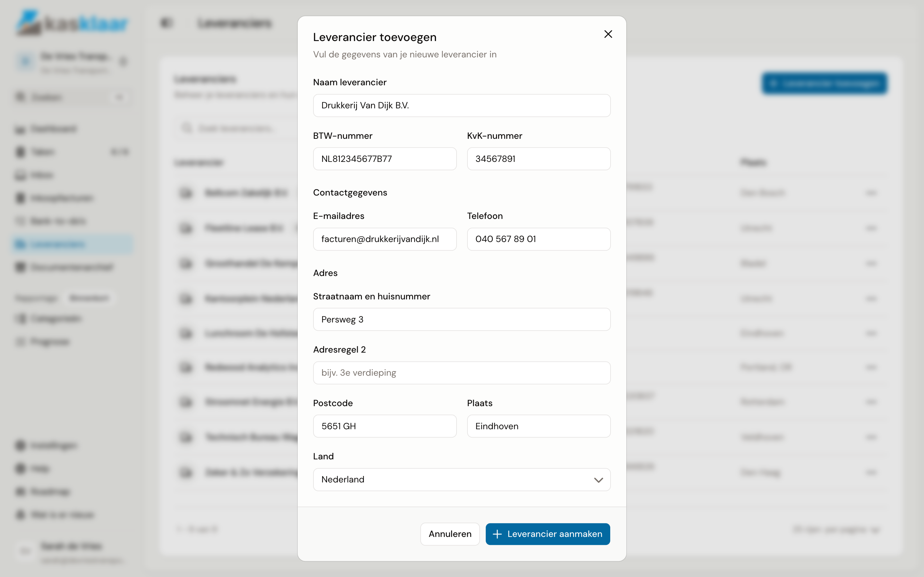Select the Nederland country combo box
Screen dimensions: 924x577
coord(462,480)
